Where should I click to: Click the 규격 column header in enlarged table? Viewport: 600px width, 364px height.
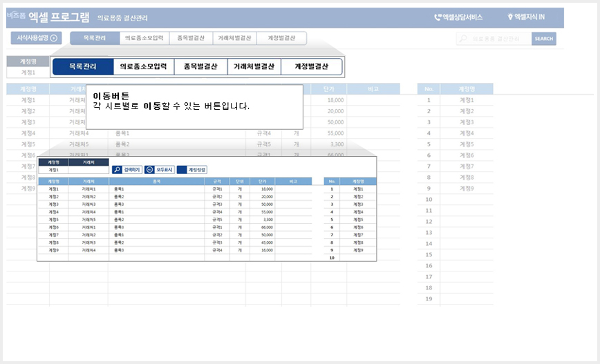(217, 181)
